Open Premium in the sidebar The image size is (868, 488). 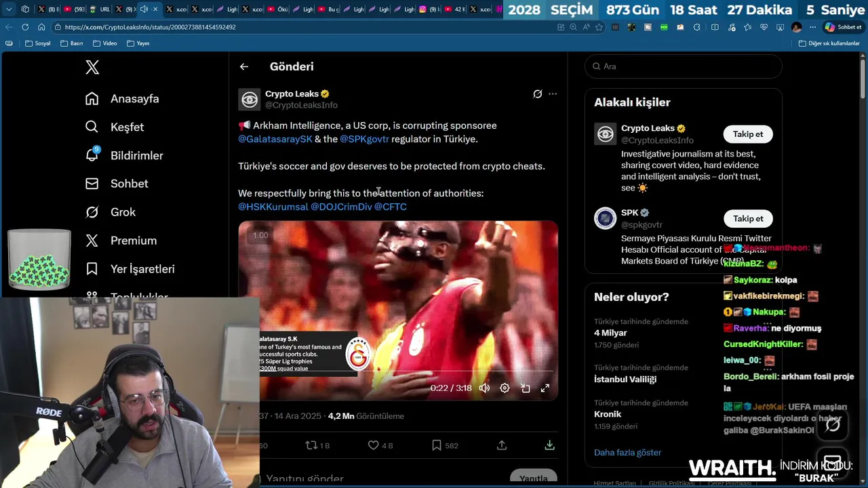121,241
